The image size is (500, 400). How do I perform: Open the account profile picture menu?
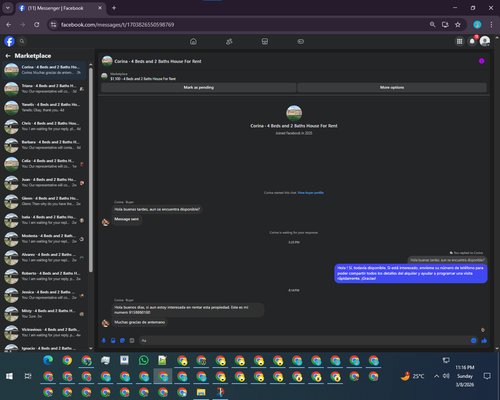485,41
